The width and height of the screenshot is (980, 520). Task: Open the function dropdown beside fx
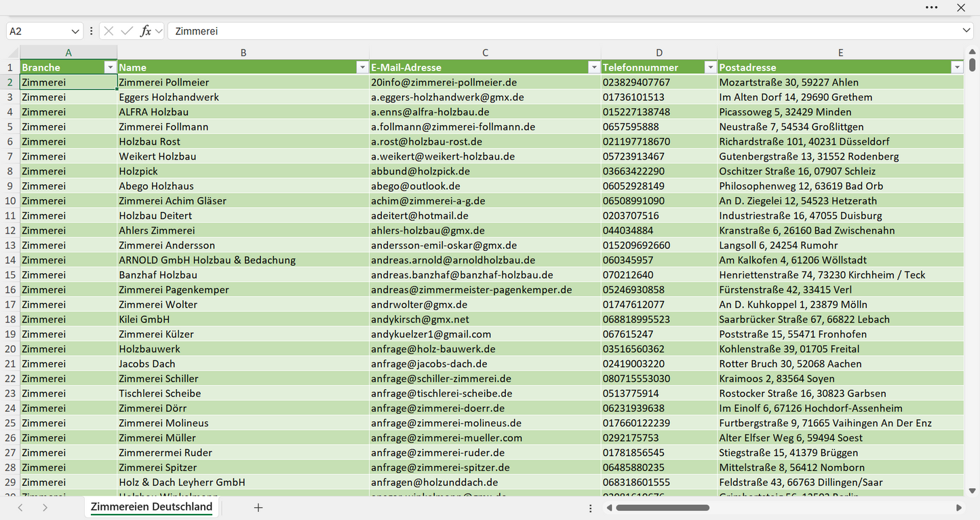159,31
